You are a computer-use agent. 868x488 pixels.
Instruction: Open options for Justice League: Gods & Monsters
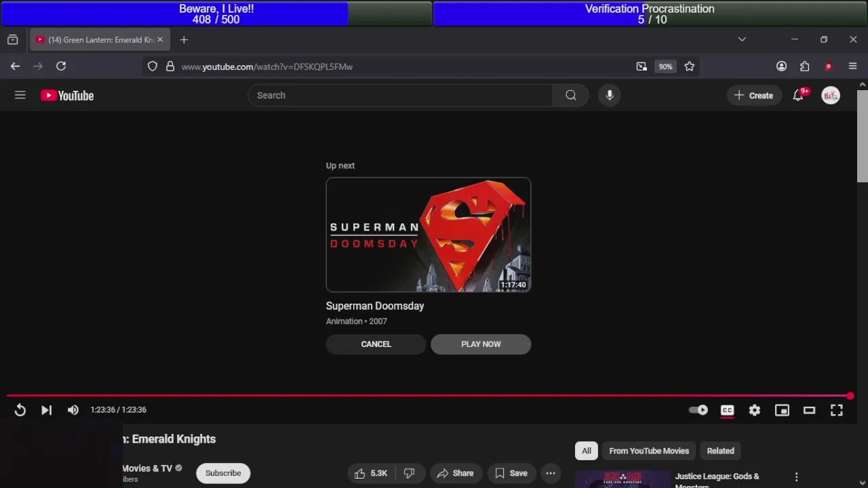(x=797, y=477)
